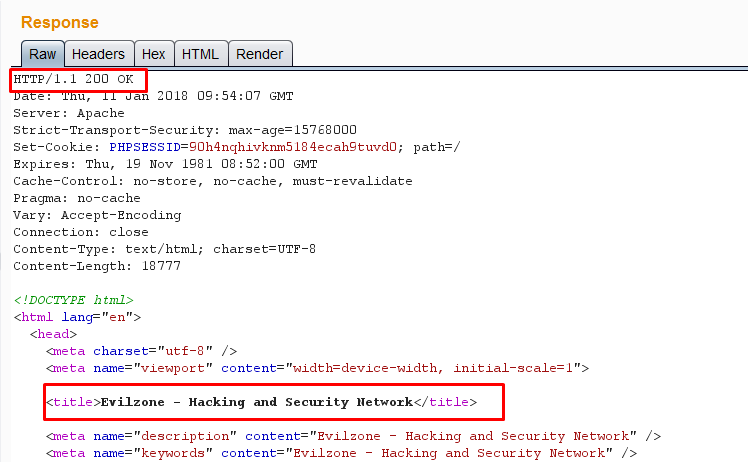
Task: Click the orange Response heading
Action: coord(60,22)
